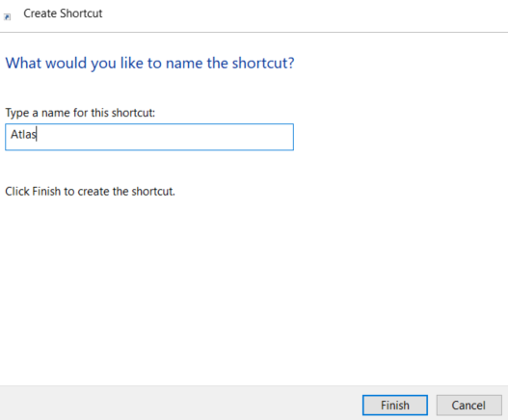The height and width of the screenshot is (420, 508).
Task: Click the Click Finish to create instruction text
Action: pyautogui.click(x=90, y=192)
